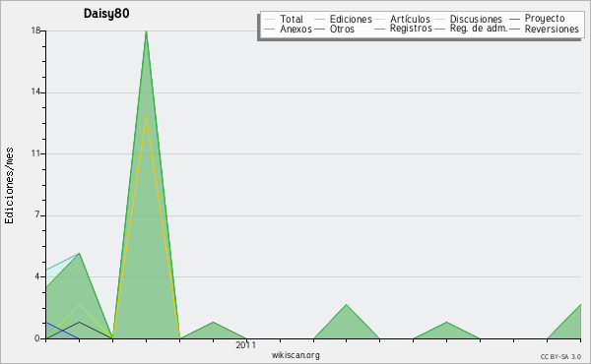591x364 pixels.
Task: Click the peak of the tallest green spike
Action: click(146, 31)
